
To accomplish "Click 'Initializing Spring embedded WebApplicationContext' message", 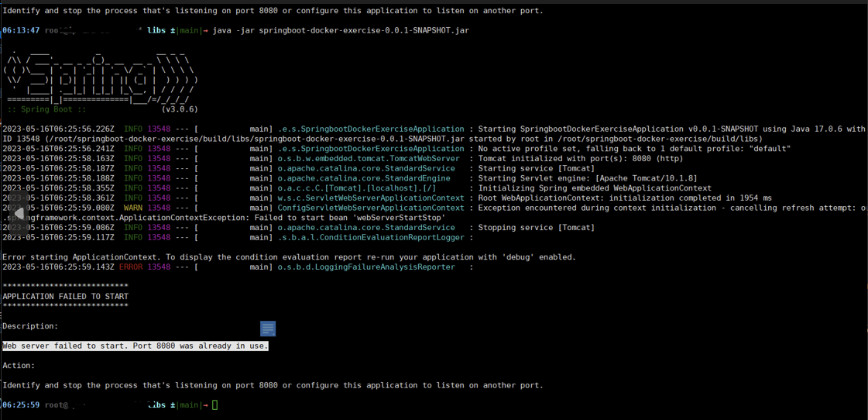I will [x=595, y=188].
